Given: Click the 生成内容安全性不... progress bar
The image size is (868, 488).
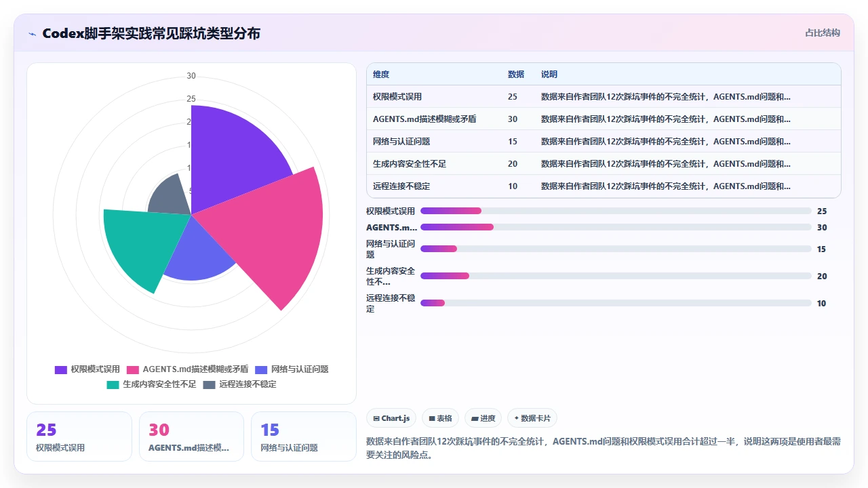Looking at the screenshot, I should click(x=616, y=276).
